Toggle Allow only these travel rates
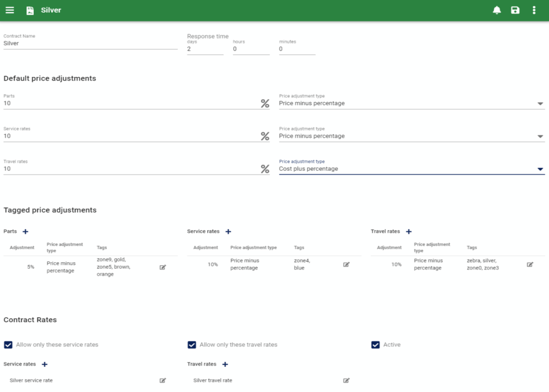The width and height of the screenshot is (549, 392). coord(192,345)
